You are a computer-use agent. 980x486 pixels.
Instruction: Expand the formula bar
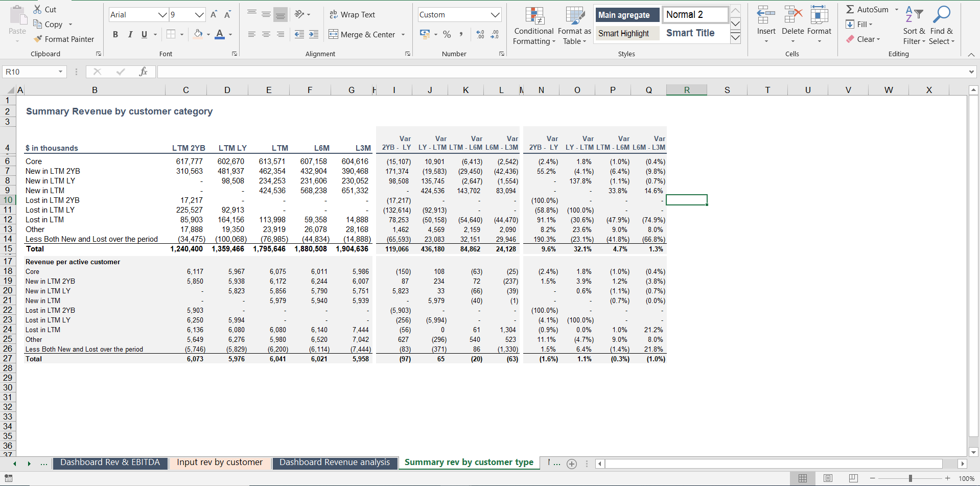pyautogui.click(x=971, y=72)
